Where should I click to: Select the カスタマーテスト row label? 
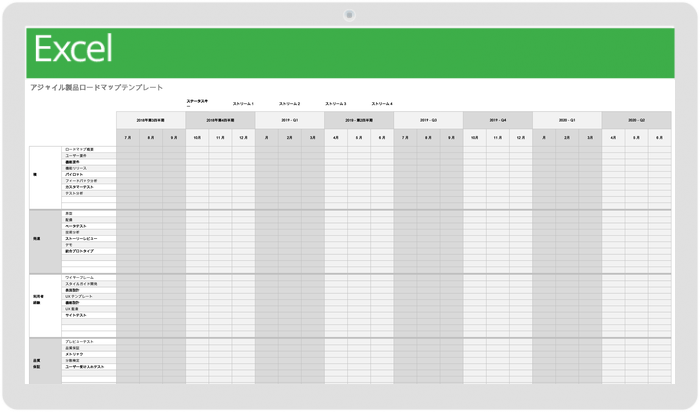79,187
